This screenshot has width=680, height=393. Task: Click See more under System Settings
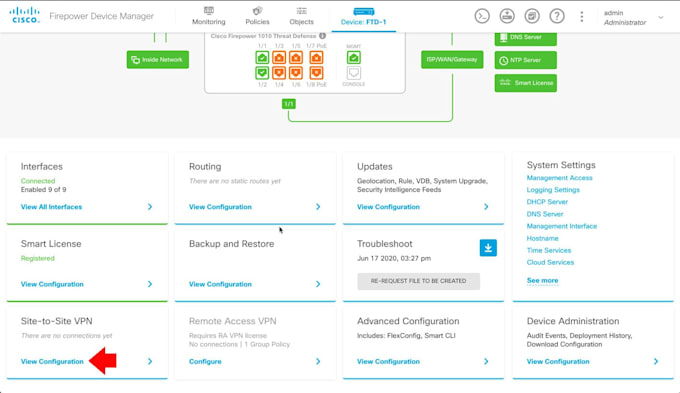click(543, 281)
